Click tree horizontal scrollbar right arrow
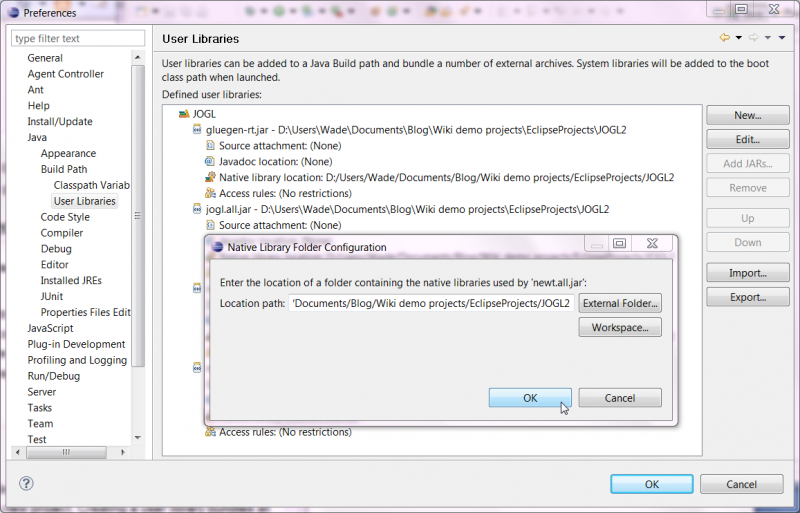The image size is (800, 513). [x=123, y=452]
